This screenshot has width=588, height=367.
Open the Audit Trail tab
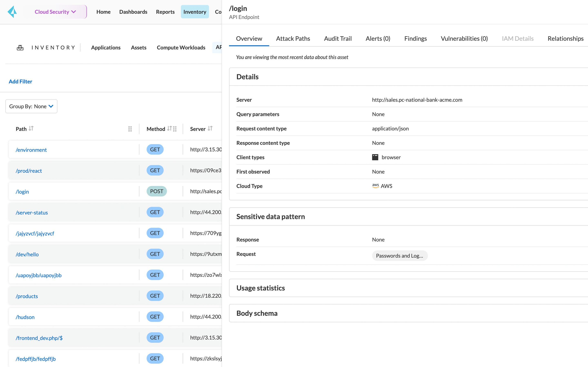coord(337,38)
